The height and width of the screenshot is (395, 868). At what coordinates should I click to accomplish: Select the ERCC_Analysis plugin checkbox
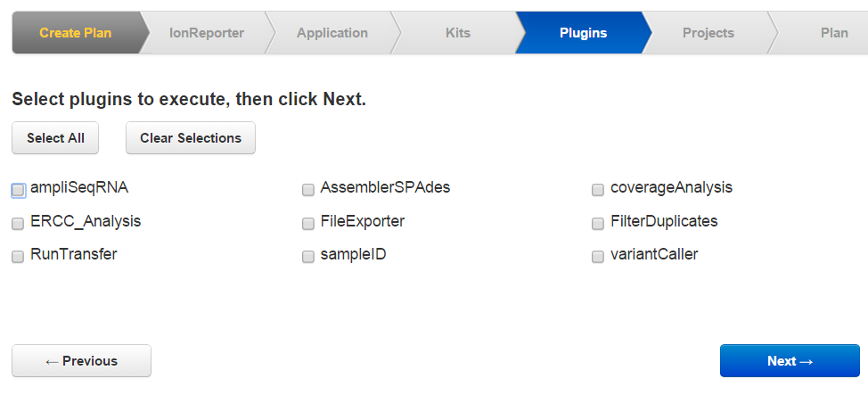pyautogui.click(x=18, y=223)
